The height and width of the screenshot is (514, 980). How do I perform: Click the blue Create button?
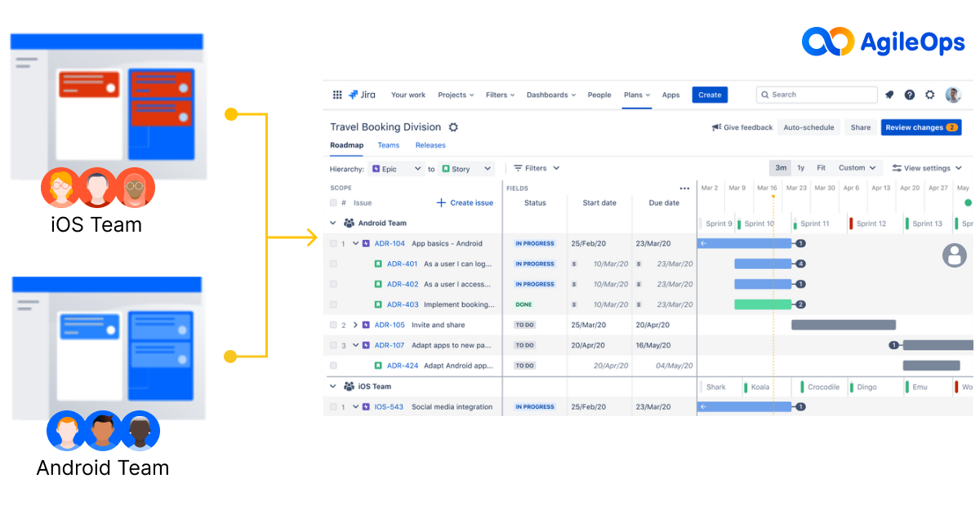click(710, 95)
